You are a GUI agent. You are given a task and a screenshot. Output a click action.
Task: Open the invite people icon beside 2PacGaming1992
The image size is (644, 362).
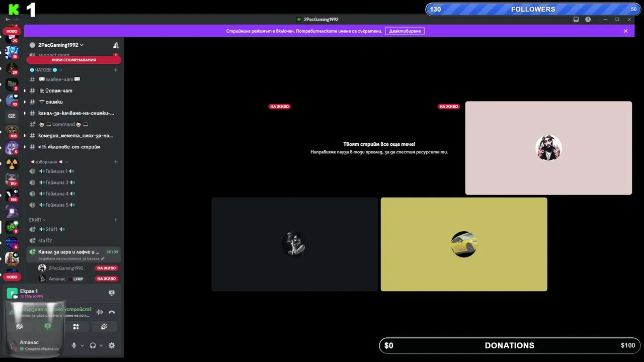pos(116,45)
